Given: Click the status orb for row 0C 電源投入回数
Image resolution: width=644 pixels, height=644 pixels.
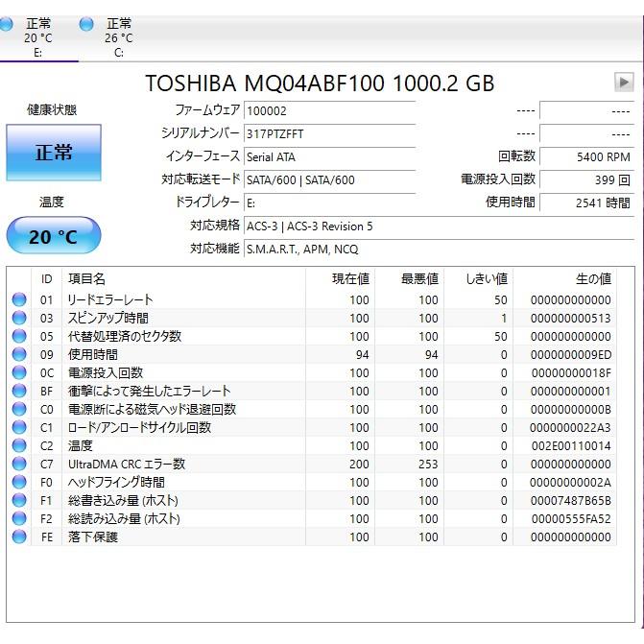Looking at the screenshot, I should tap(19, 372).
